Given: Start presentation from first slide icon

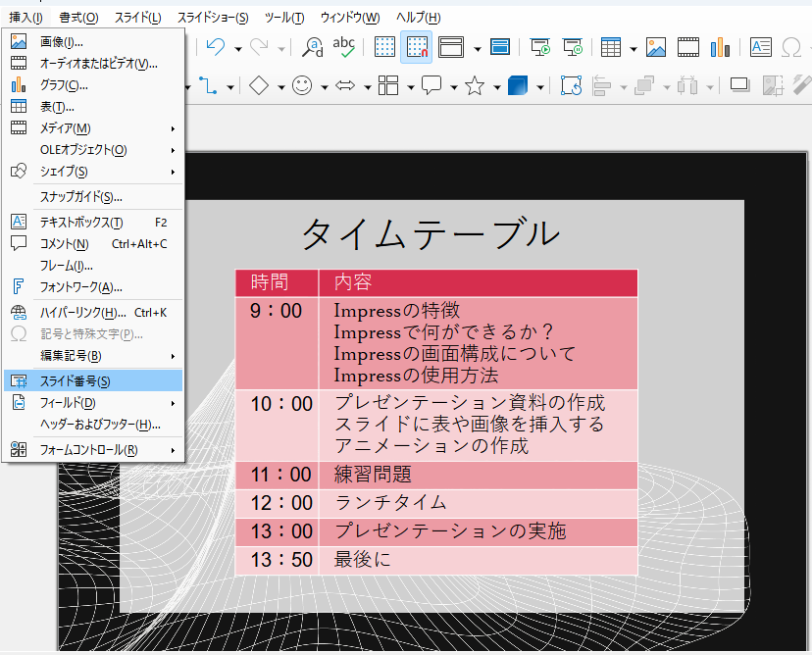Looking at the screenshot, I should pos(540,47).
